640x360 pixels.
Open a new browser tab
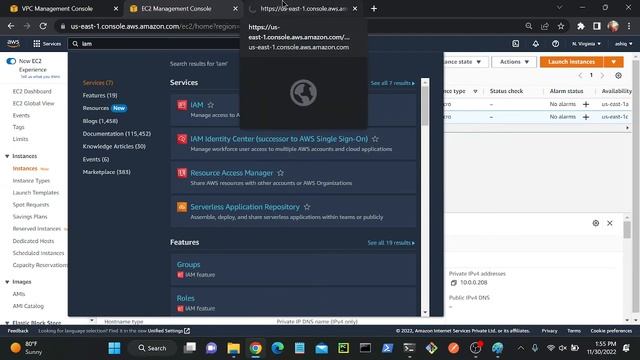coord(374,9)
